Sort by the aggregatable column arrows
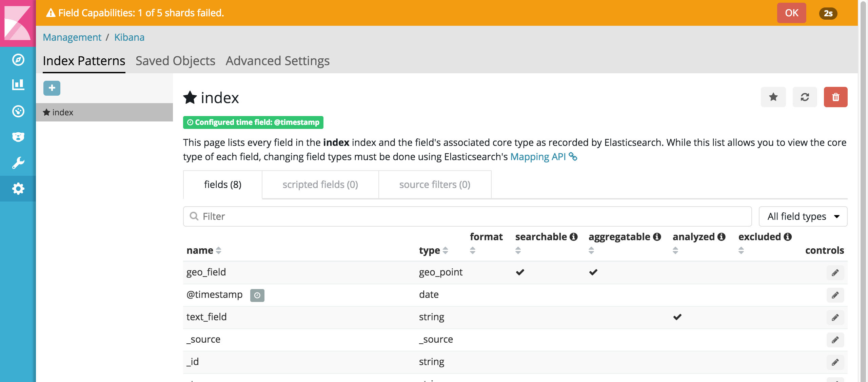868x382 pixels. pyautogui.click(x=591, y=250)
